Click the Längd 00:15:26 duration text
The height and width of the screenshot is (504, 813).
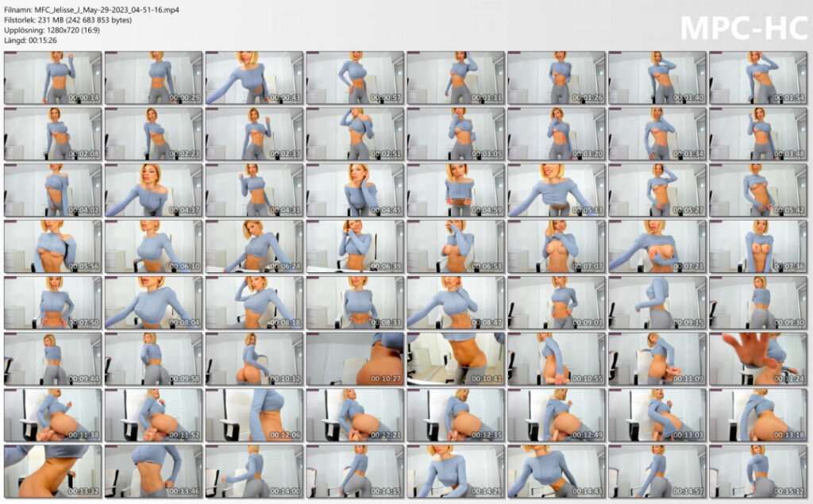coord(38,40)
